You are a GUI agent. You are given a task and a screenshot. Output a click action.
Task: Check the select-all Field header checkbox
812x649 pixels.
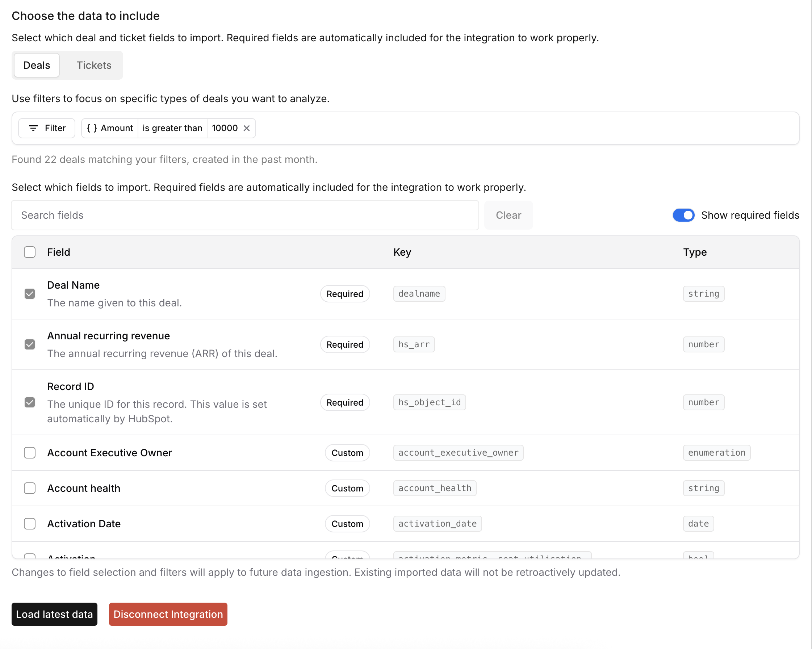[x=29, y=252]
